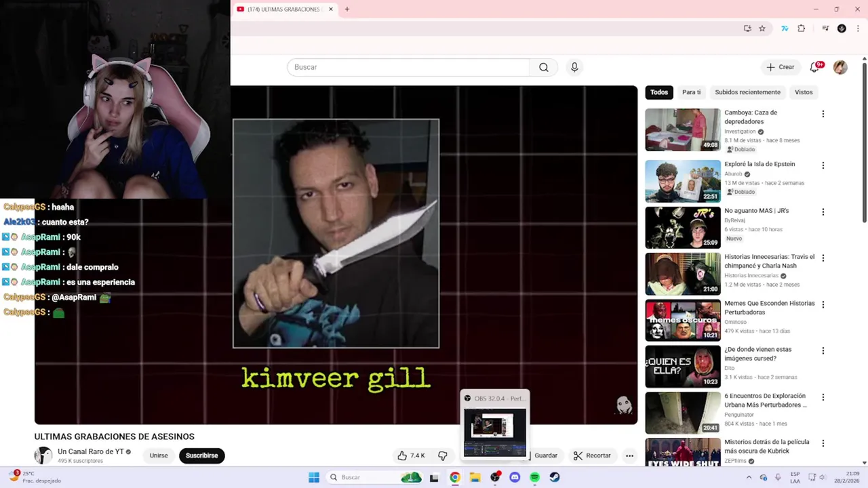Open options menu for Memes Que Esconden video
868x488 pixels.
[823, 304]
